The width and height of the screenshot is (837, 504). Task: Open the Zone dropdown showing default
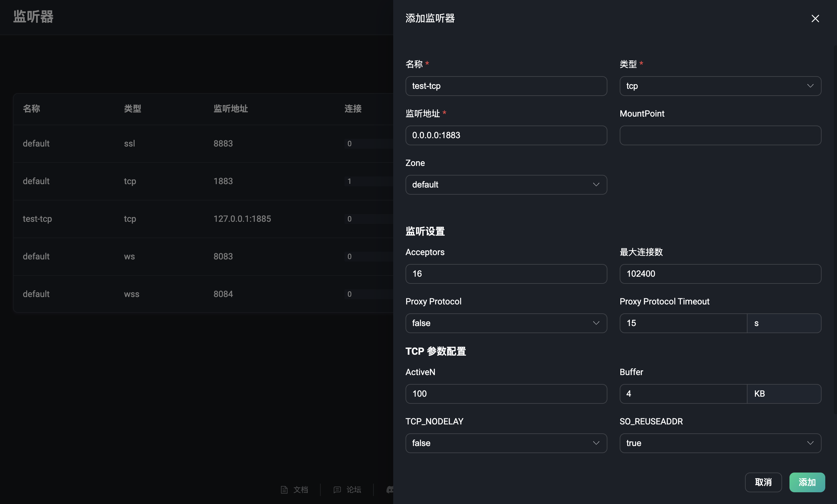coord(506,185)
